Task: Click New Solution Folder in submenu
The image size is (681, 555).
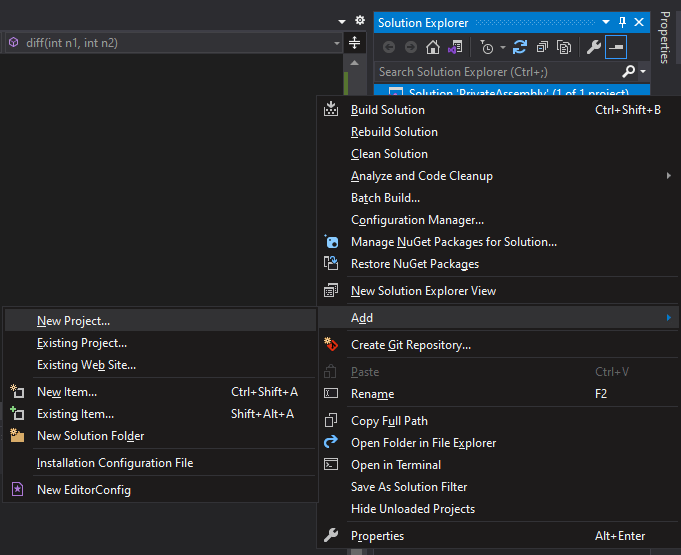Action: click(x=90, y=436)
